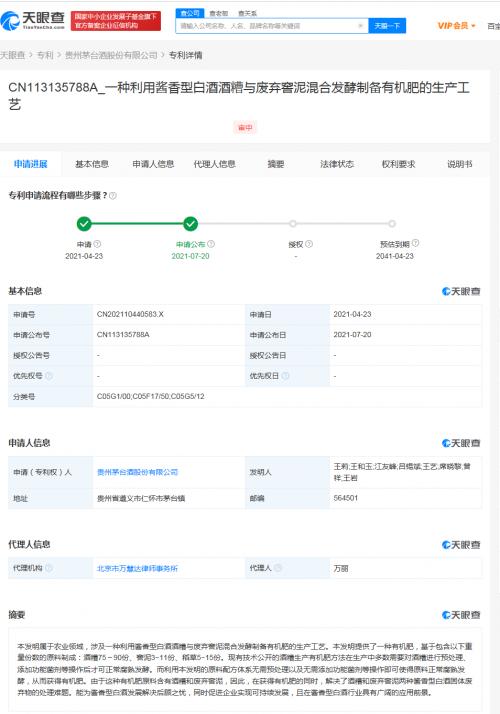The height and width of the screenshot is (714, 500).
Task: Open applicant link 贵州茅台酒股份有限公司
Action: coord(137,472)
